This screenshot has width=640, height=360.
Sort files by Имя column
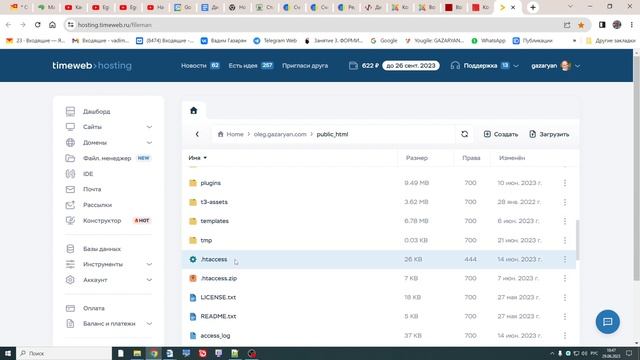pos(198,158)
